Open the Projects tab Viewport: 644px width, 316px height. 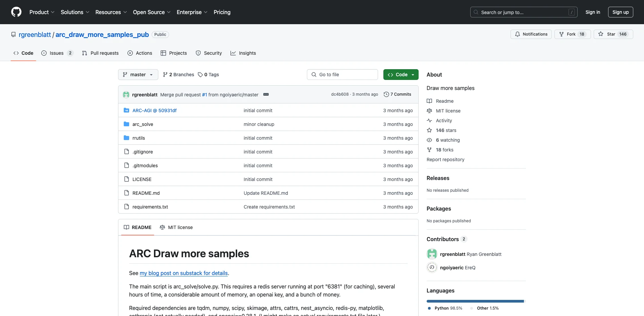point(174,53)
